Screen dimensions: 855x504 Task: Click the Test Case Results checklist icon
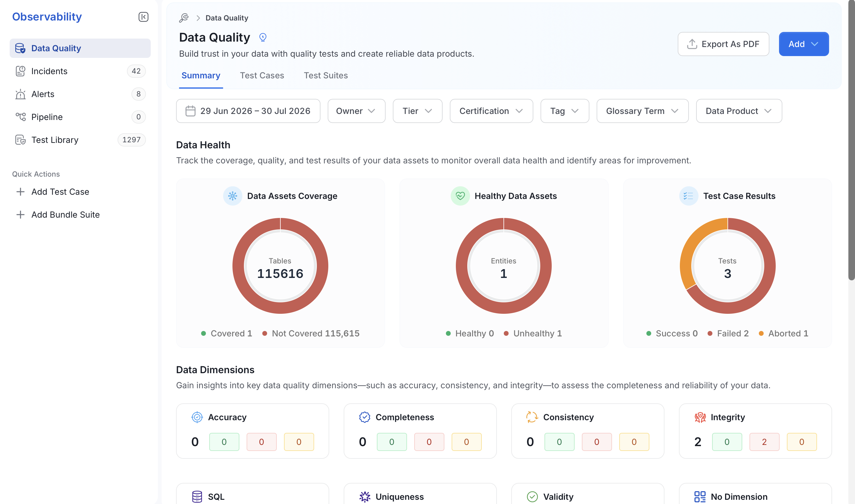tap(688, 196)
